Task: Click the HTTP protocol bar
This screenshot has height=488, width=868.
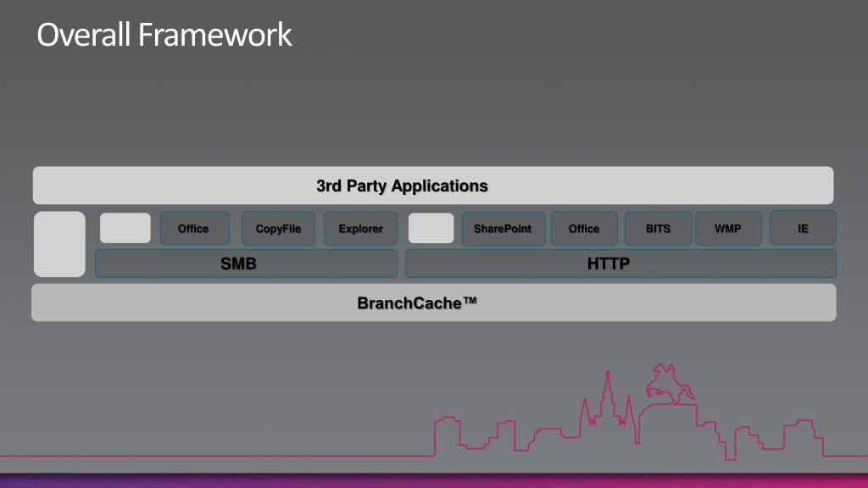Action: (x=620, y=263)
